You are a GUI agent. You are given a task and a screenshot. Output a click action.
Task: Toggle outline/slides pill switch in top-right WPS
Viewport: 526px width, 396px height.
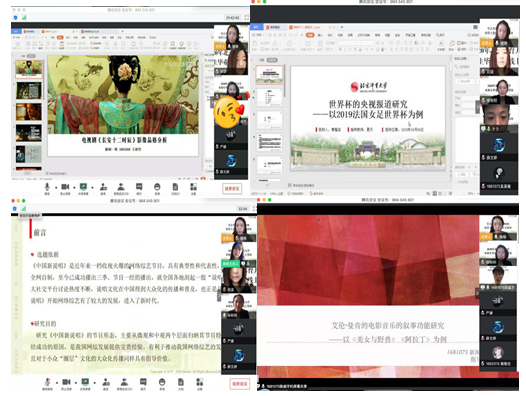pos(272,60)
